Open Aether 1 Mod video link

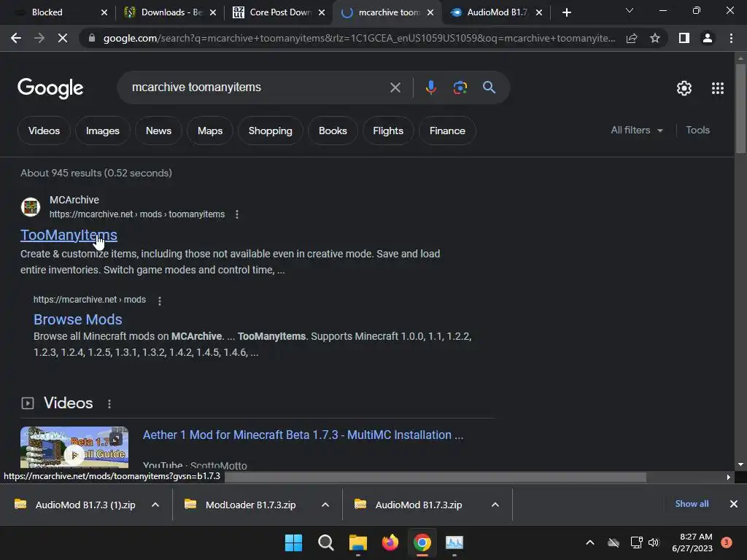303,435
